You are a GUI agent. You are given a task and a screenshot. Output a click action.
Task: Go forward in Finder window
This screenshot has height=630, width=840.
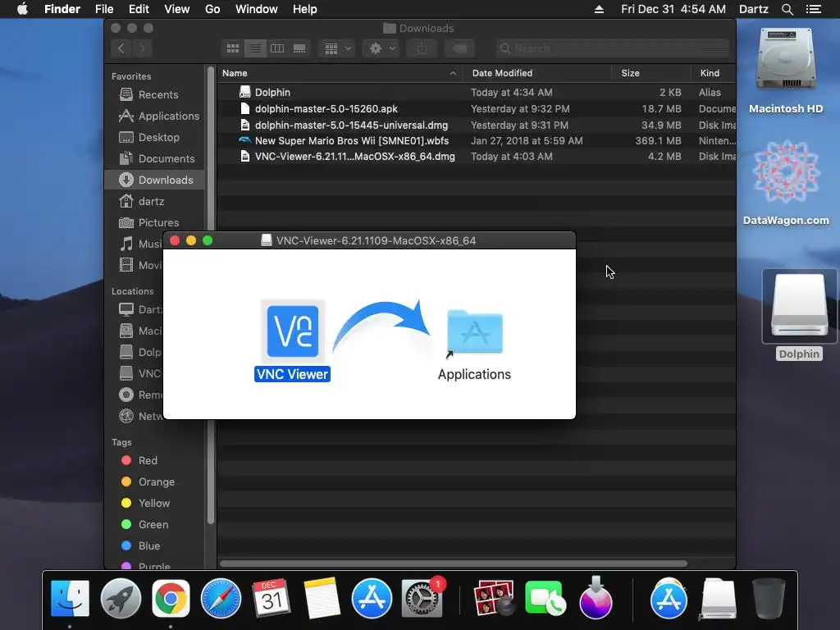tap(142, 48)
